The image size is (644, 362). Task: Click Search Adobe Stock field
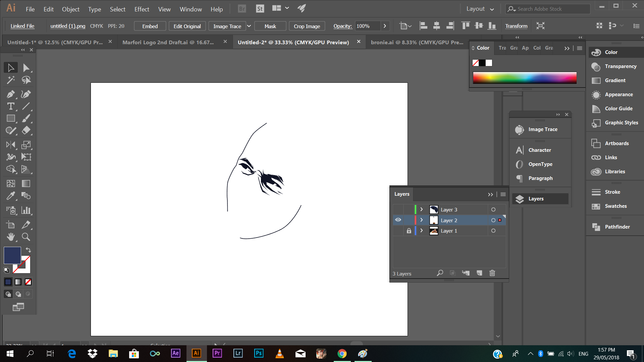pos(548,9)
